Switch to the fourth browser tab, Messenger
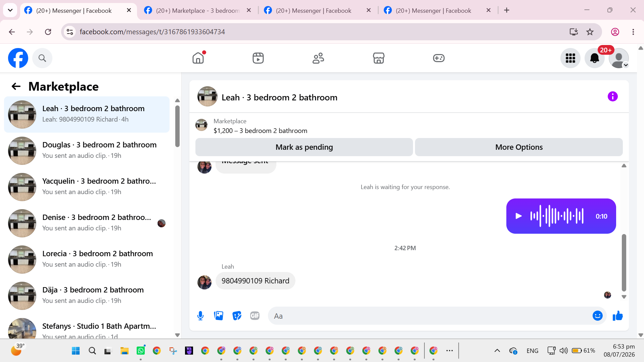The height and width of the screenshot is (362, 644). coord(438,10)
